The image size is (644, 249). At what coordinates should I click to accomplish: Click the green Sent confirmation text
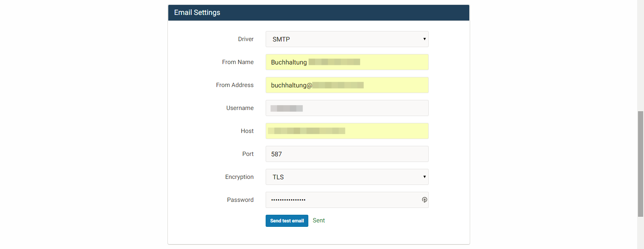(318, 220)
